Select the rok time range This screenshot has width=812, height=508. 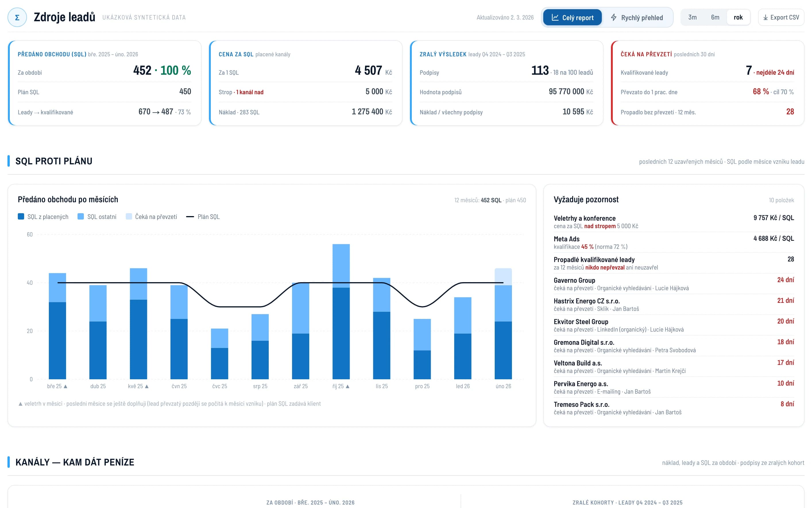(x=738, y=18)
